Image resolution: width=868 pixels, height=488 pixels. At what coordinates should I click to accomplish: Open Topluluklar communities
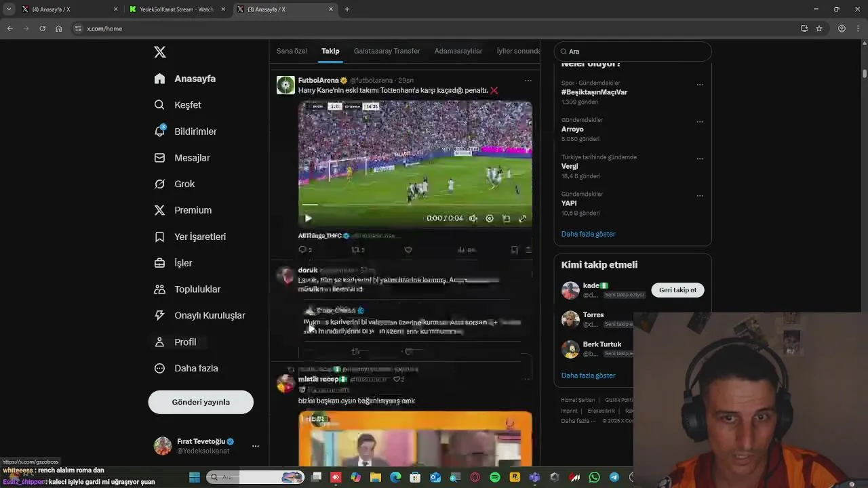tap(187, 289)
